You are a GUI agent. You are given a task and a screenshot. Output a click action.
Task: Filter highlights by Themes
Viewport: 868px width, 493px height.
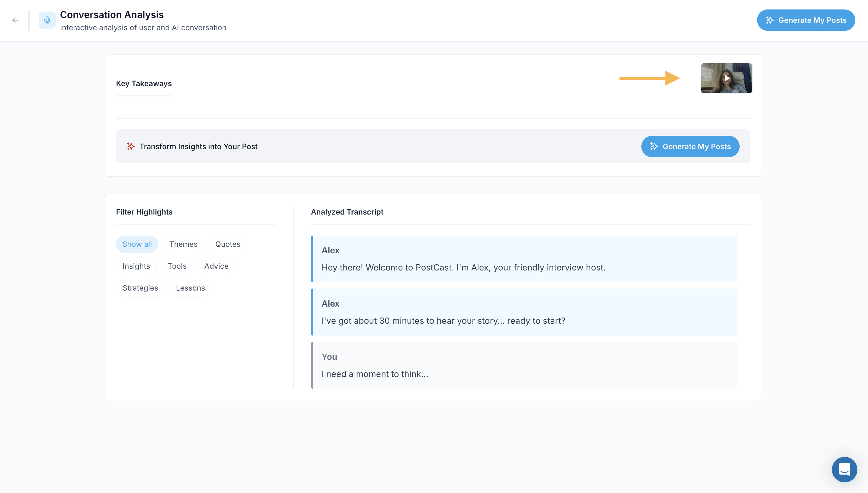pos(183,244)
